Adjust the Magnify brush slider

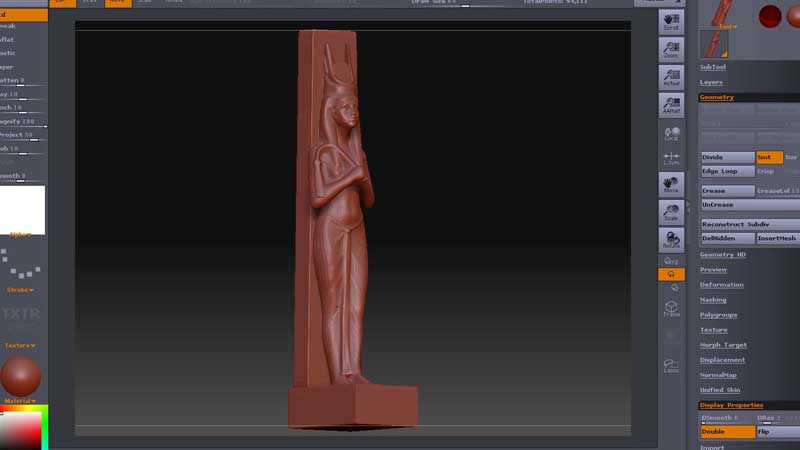[23, 122]
